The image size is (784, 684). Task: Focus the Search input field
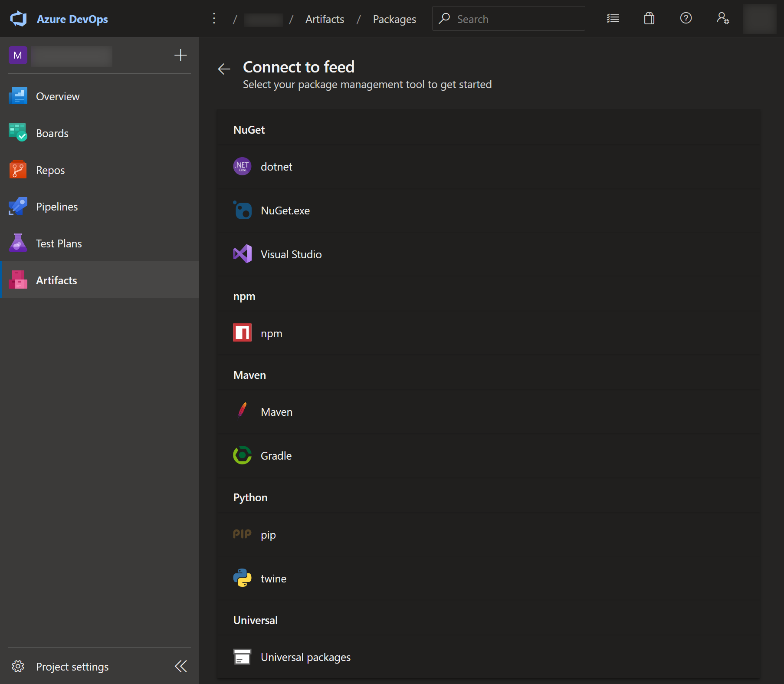point(508,19)
